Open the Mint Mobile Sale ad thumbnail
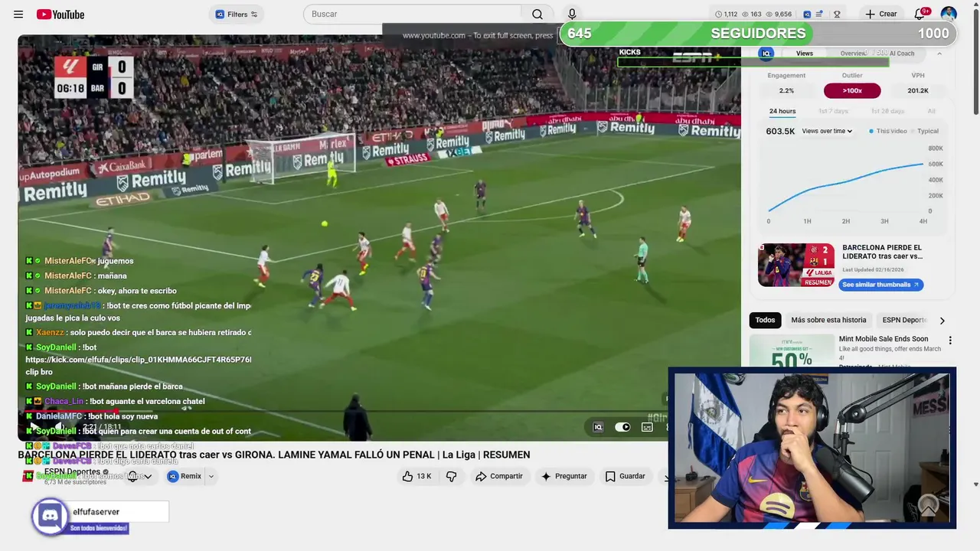This screenshot has width=980, height=551. (792, 351)
